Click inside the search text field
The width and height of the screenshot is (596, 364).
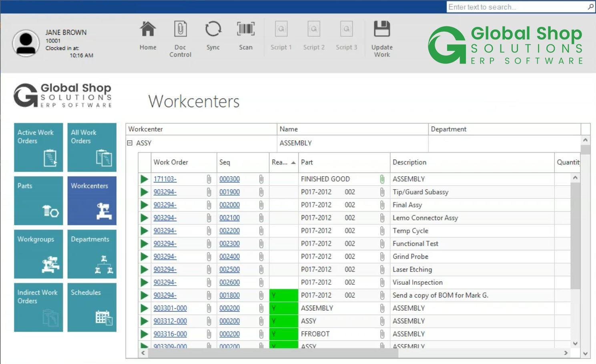click(x=512, y=6)
